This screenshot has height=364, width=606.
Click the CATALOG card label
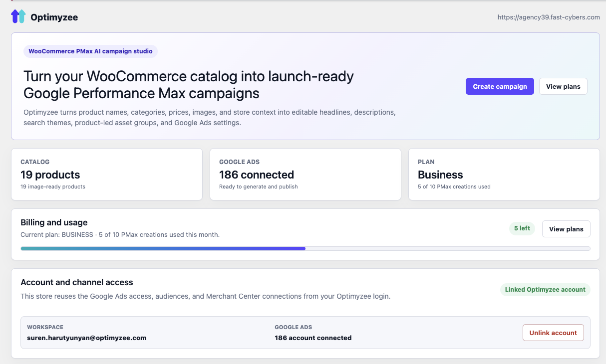click(35, 162)
